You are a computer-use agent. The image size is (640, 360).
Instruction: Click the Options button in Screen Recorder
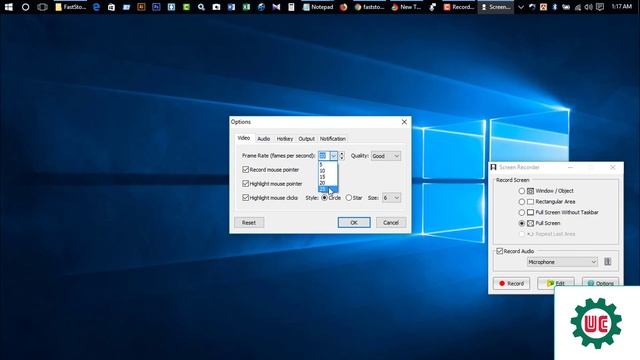point(600,283)
